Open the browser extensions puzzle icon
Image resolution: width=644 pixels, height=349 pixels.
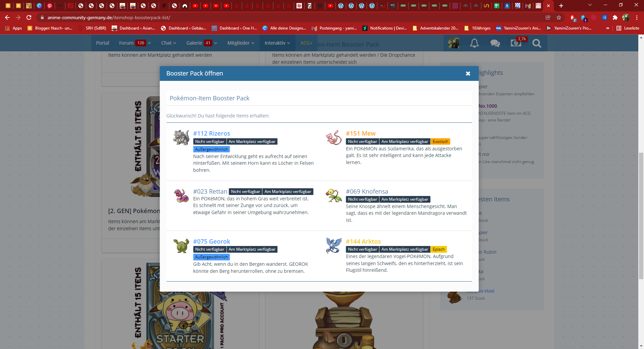[615, 17]
